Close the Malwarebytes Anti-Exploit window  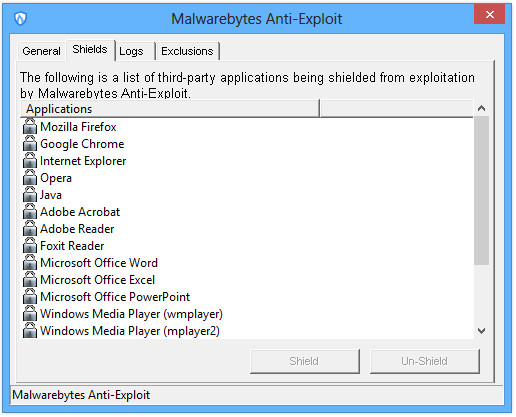tap(489, 14)
